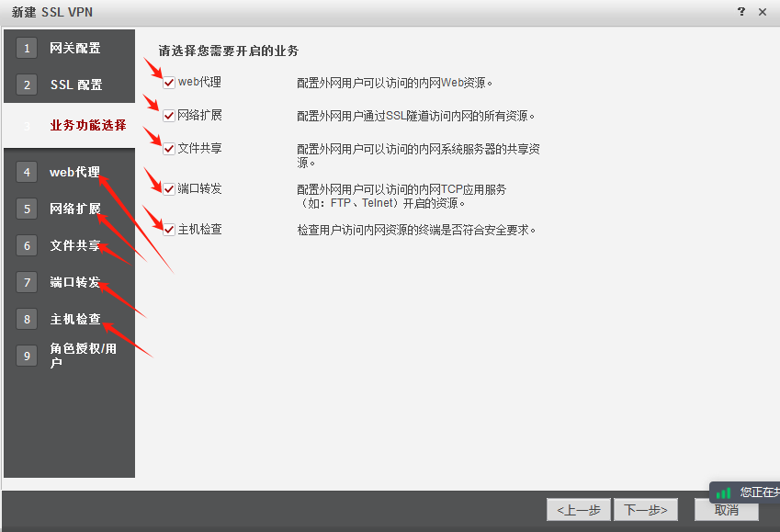Viewport: 780px width, 532px height.
Task: Uncheck the 端口转发 option
Action: click(x=168, y=188)
